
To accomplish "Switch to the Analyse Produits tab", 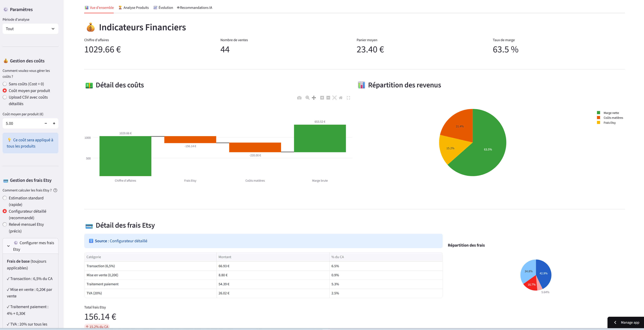I will click(133, 8).
